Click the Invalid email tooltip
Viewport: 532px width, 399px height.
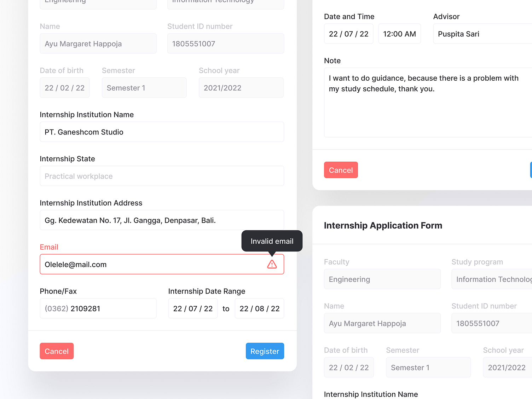click(272, 241)
